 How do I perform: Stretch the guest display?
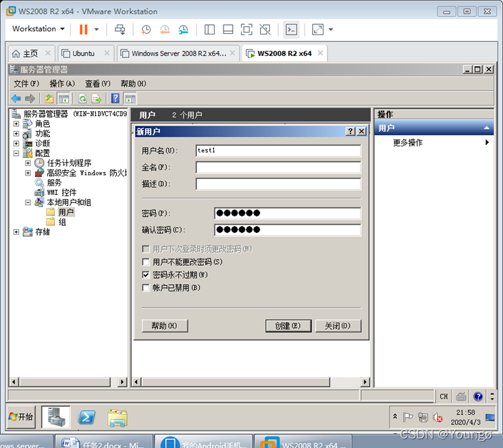(x=317, y=30)
